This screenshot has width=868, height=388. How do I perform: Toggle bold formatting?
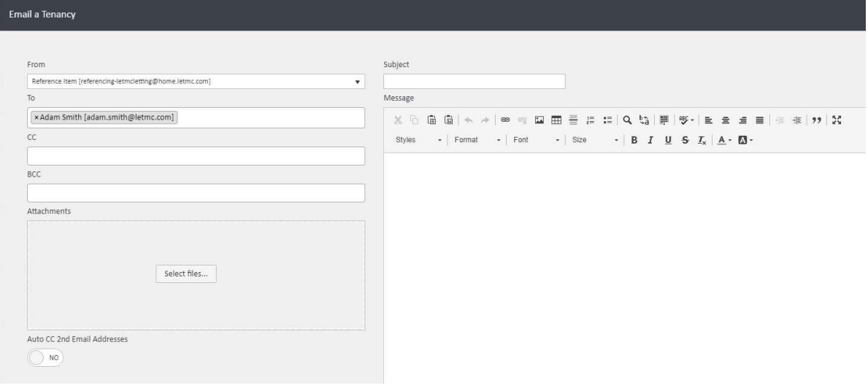pyautogui.click(x=634, y=140)
